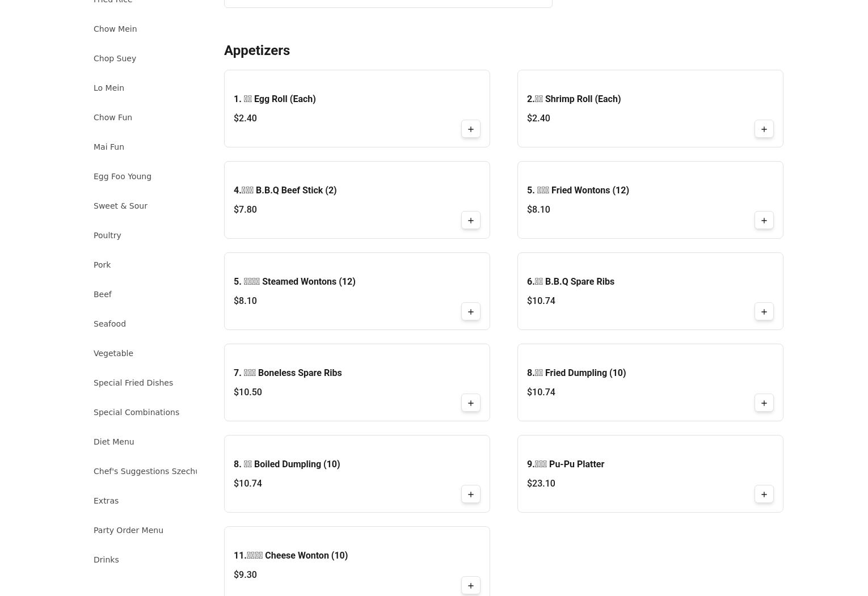Screen dimensions: 868x596
Task: Add Boneless Spare Ribs to cart
Action: (x=470, y=403)
